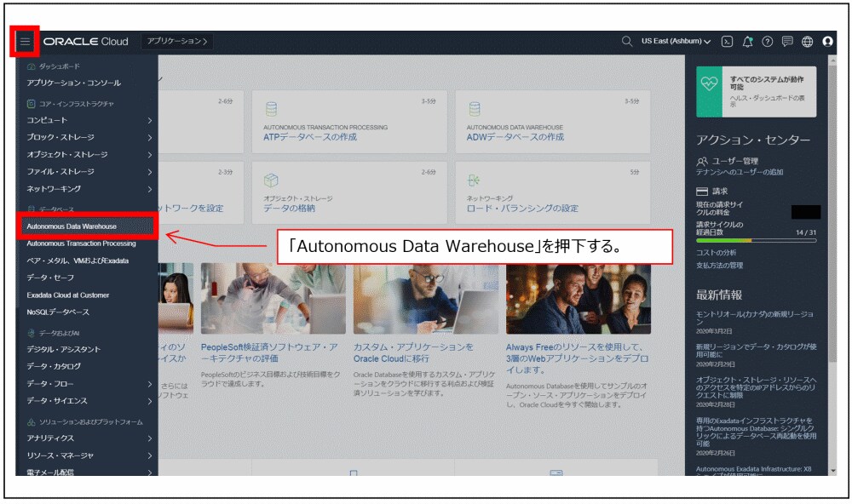Click ATPデータベースの作成 link
The image size is (852, 504).
310,137
